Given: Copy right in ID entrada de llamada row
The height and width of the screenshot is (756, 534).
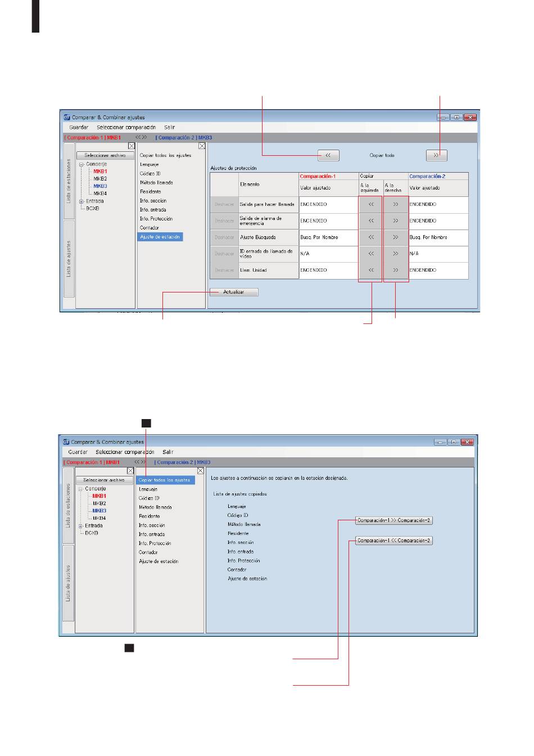Looking at the screenshot, I should coord(396,254).
